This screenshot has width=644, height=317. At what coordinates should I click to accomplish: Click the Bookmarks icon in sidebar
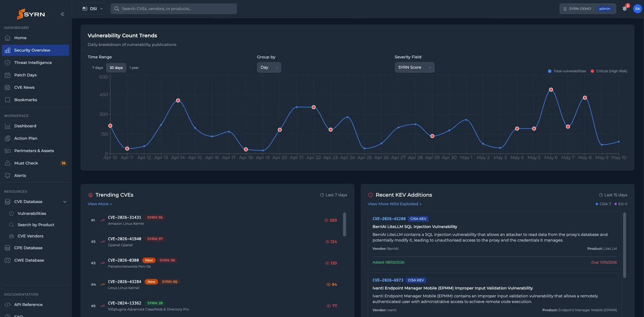(x=7, y=100)
